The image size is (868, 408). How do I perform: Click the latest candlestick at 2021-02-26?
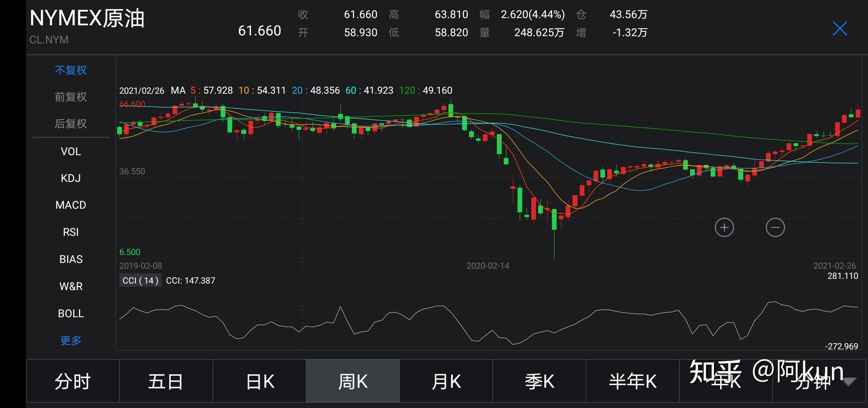coord(858,113)
